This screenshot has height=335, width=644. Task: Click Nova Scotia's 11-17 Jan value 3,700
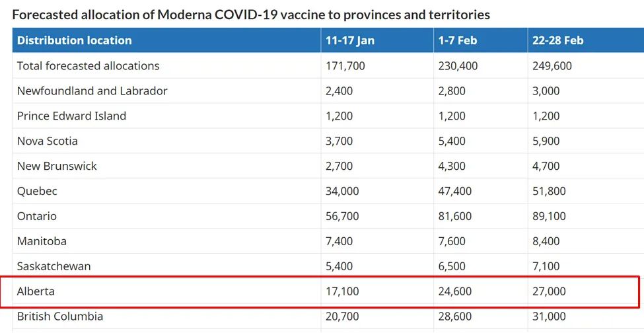pos(340,141)
